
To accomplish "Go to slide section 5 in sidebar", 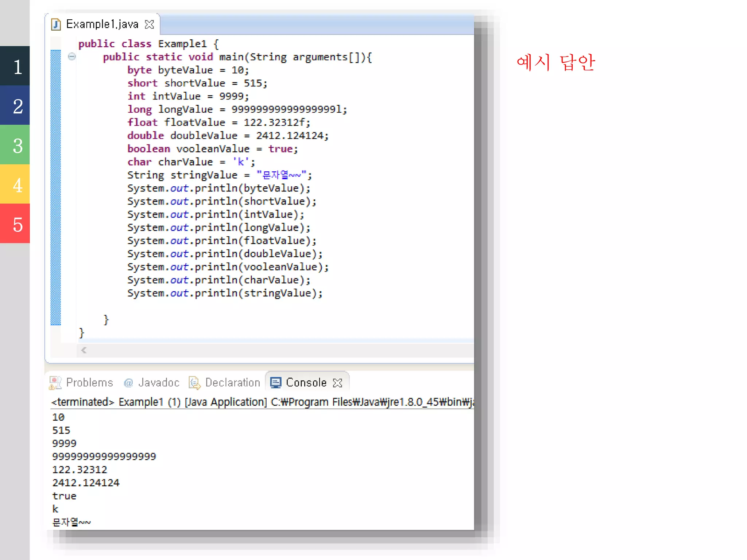I will [15, 223].
